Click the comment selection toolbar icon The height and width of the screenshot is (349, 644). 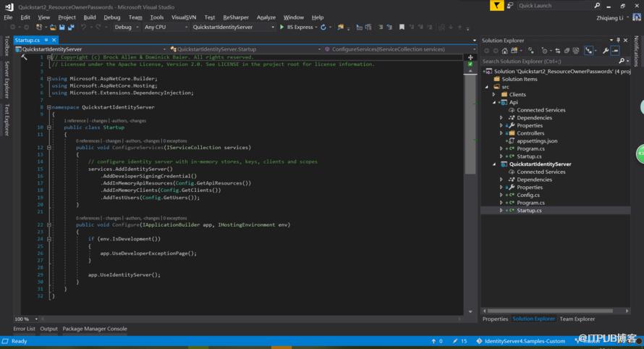coord(380,27)
